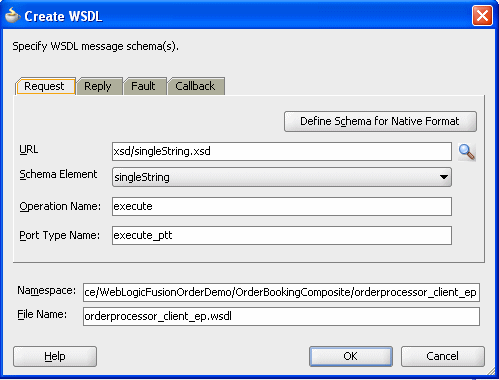
Task: Click the 'URL' label
Action: (29, 149)
